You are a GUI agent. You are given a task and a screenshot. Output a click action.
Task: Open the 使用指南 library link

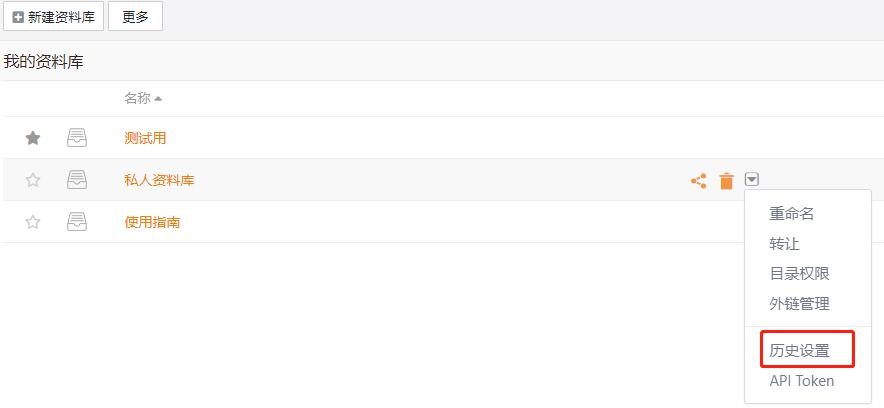click(152, 222)
